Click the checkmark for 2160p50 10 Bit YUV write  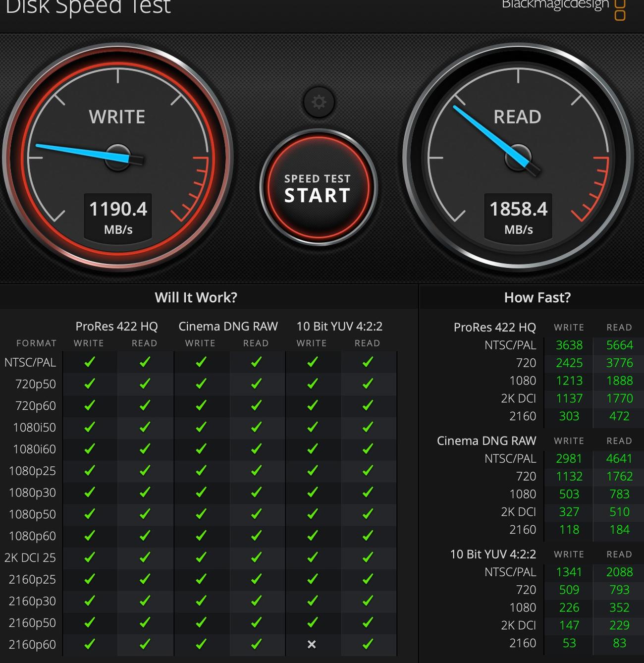312,622
